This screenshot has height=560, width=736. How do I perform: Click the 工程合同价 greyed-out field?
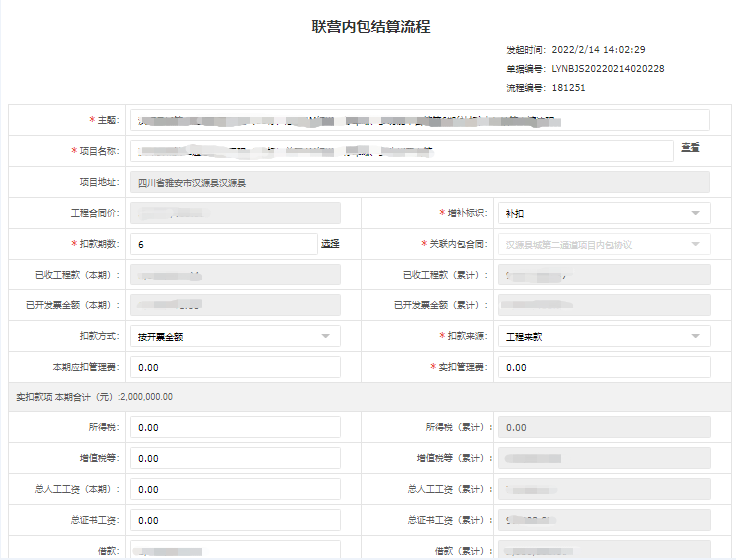tap(235, 213)
